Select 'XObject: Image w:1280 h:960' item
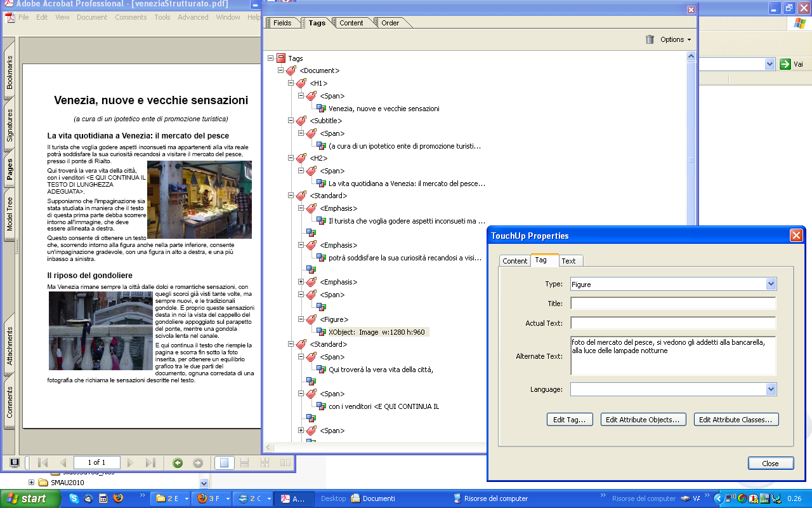The width and height of the screenshot is (812, 508). tap(377, 332)
